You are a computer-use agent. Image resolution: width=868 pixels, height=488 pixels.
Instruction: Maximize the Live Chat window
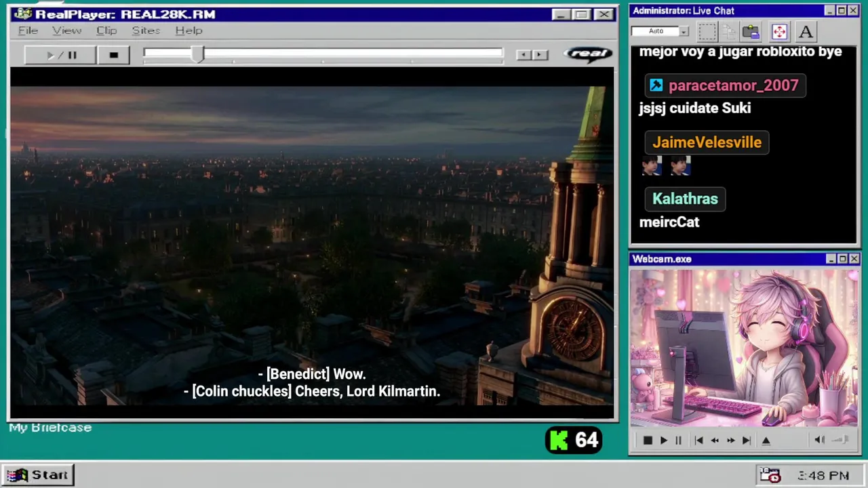[x=842, y=11]
